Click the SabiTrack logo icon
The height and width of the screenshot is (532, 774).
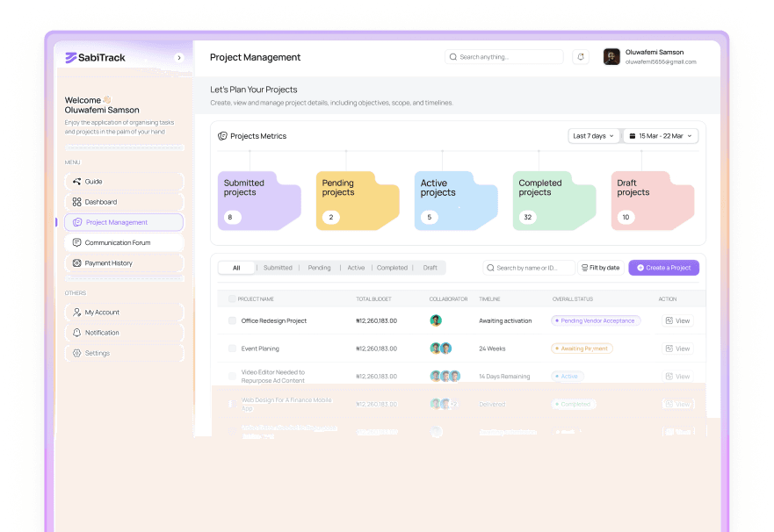[x=71, y=58]
